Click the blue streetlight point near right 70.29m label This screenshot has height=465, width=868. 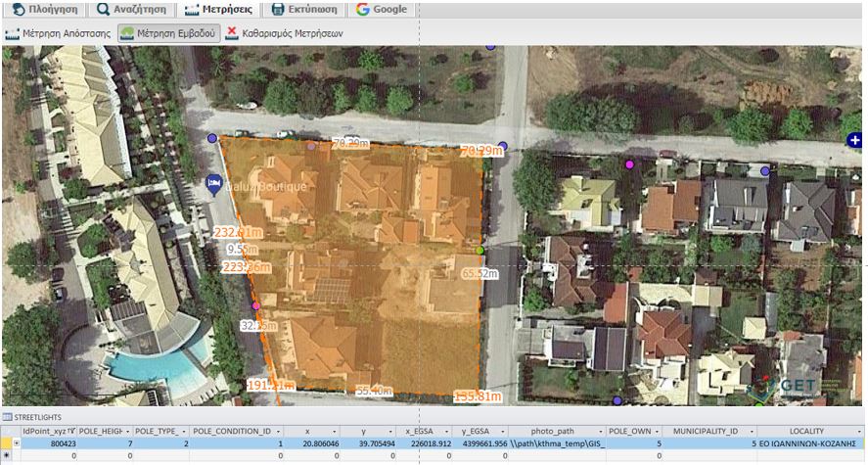coord(503,146)
